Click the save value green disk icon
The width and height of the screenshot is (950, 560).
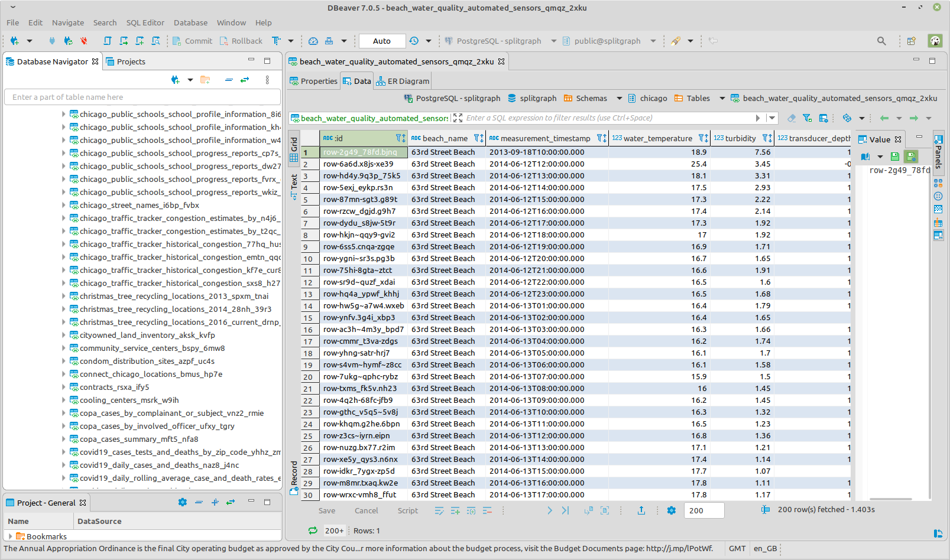tap(895, 157)
